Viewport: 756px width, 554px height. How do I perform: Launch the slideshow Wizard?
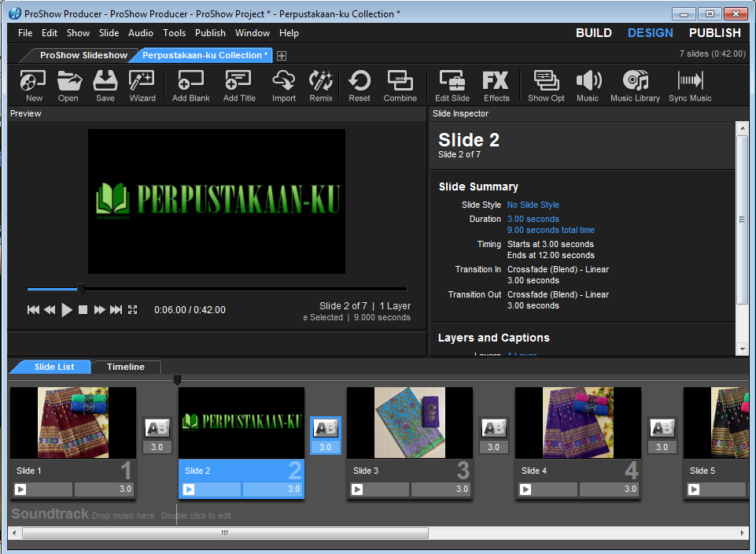(142, 85)
